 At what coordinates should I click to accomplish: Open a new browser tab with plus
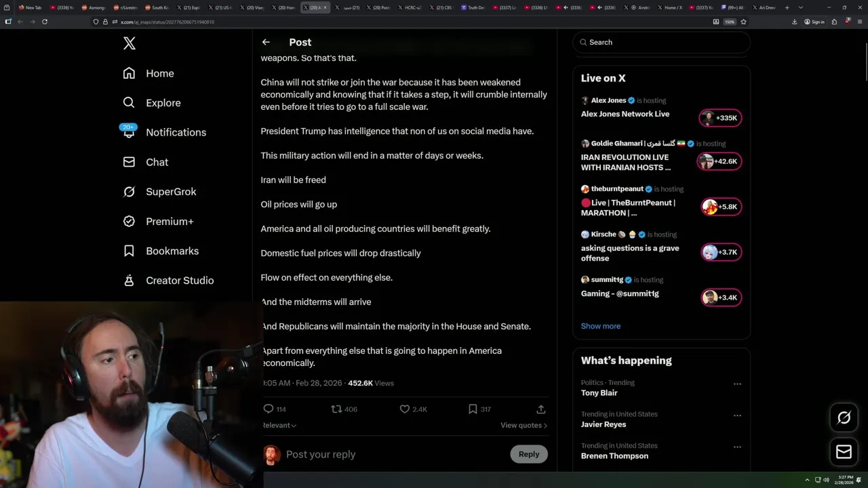tap(787, 7)
